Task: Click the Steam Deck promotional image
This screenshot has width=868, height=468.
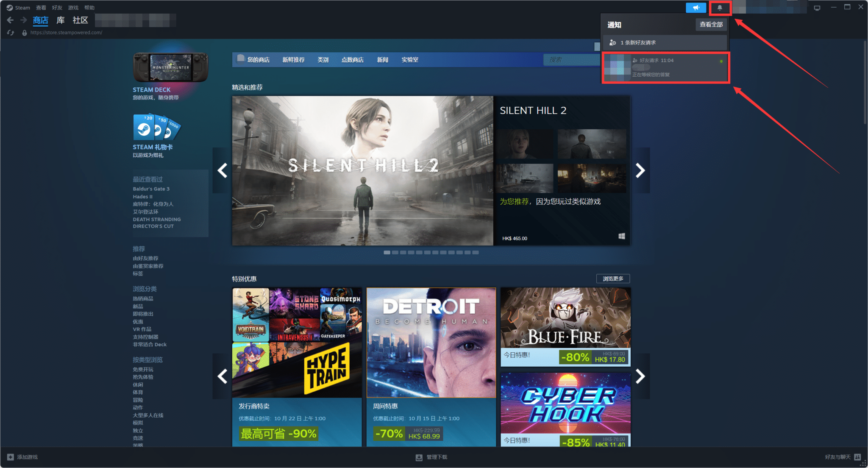Action: pyautogui.click(x=170, y=68)
